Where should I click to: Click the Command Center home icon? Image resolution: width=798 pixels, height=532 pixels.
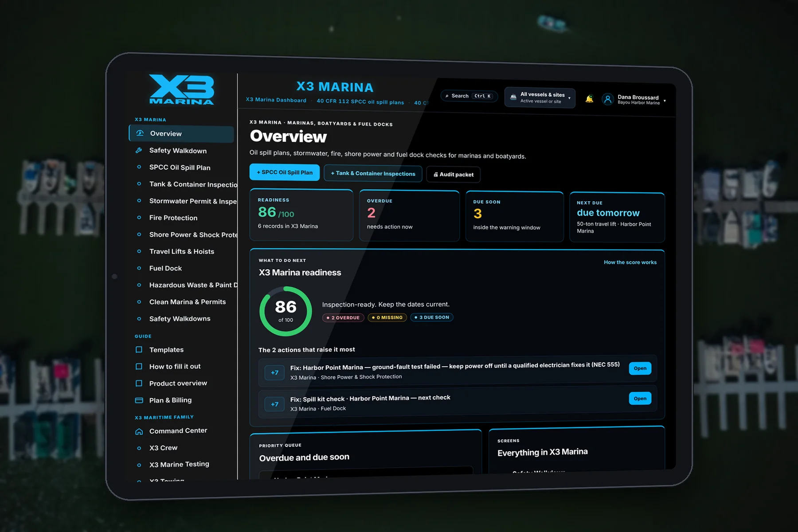[x=139, y=431]
